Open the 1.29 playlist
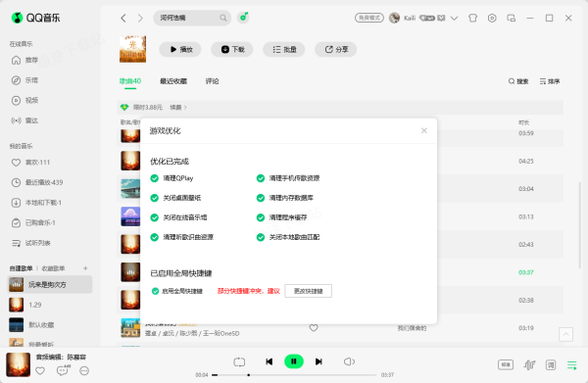The height and width of the screenshot is (383, 588). [50, 305]
